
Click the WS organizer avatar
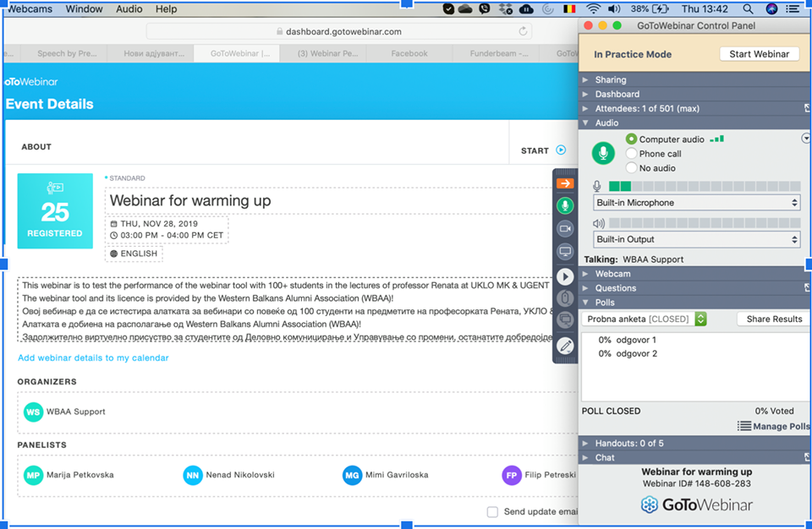(x=33, y=412)
